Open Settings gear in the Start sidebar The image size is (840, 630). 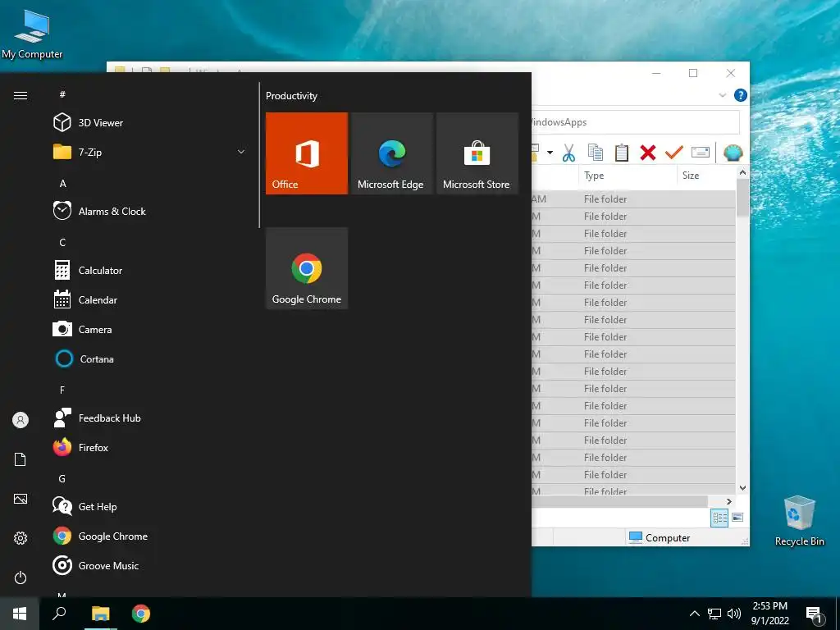tap(21, 538)
